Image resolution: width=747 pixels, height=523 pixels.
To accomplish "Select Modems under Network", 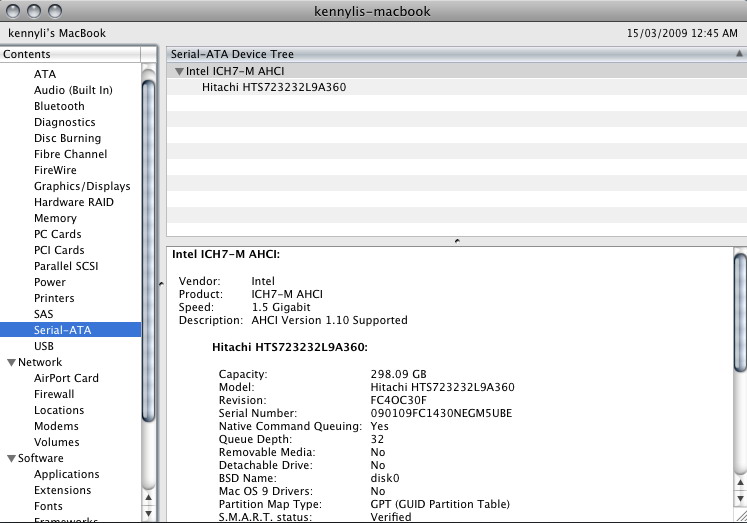I will pos(56,426).
